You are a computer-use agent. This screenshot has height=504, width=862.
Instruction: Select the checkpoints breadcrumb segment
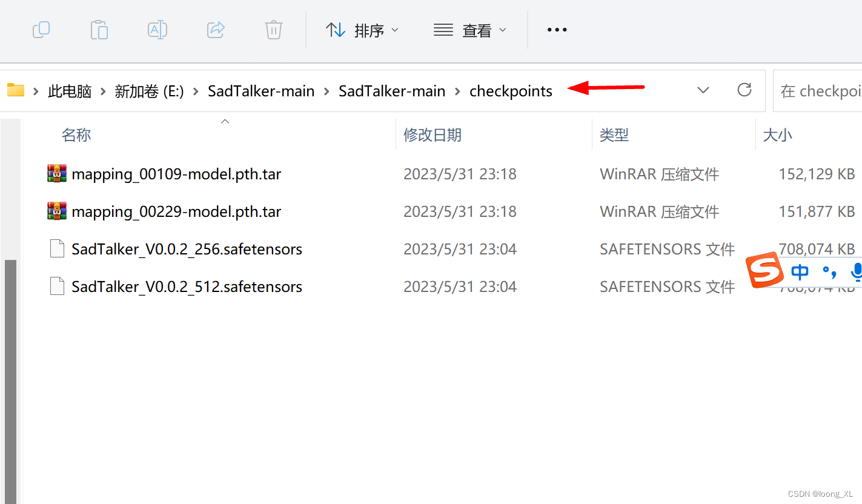pos(511,91)
